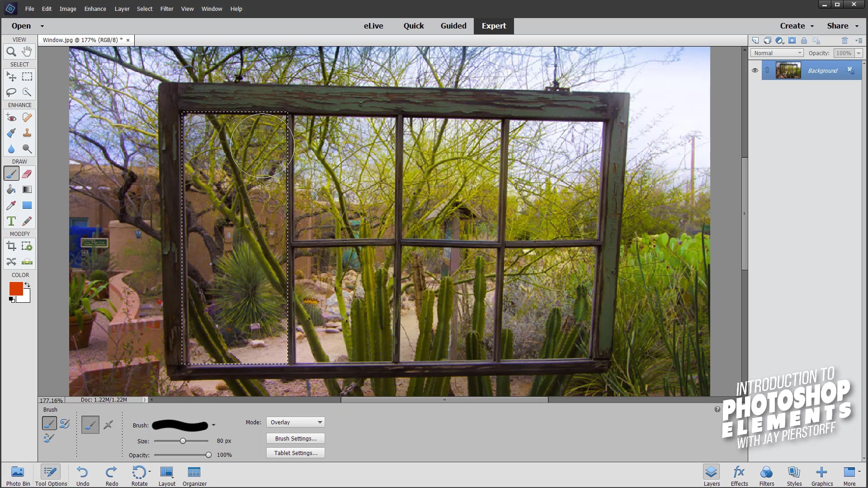Pick the Paint Bucket tool
The height and width of the screenshot is (488, 868).
tap(11, 189)
